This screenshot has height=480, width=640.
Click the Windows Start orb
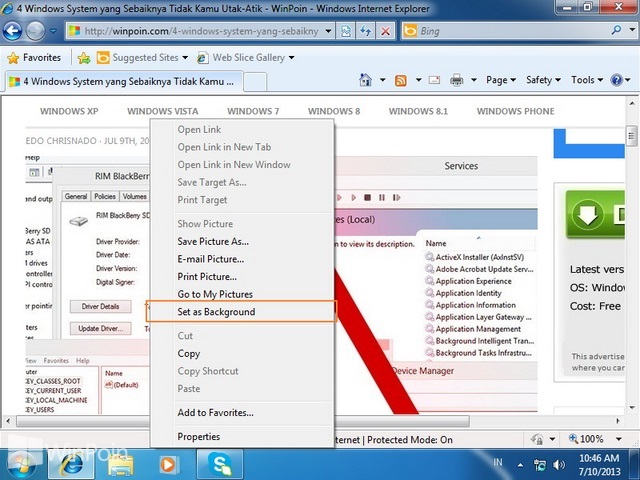pos(19,466)
